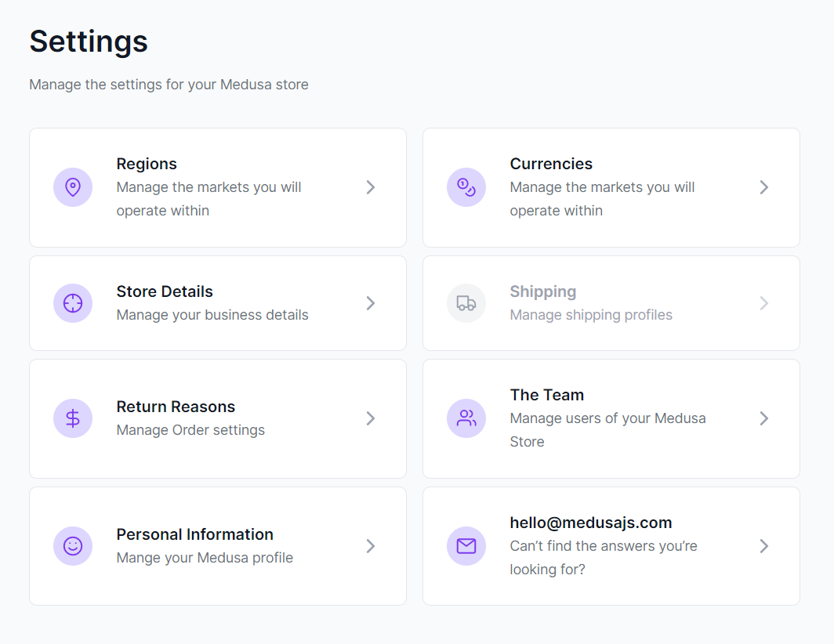Open Currencies via its chevron arrow

pyautogui.click(x=764, y=187)
